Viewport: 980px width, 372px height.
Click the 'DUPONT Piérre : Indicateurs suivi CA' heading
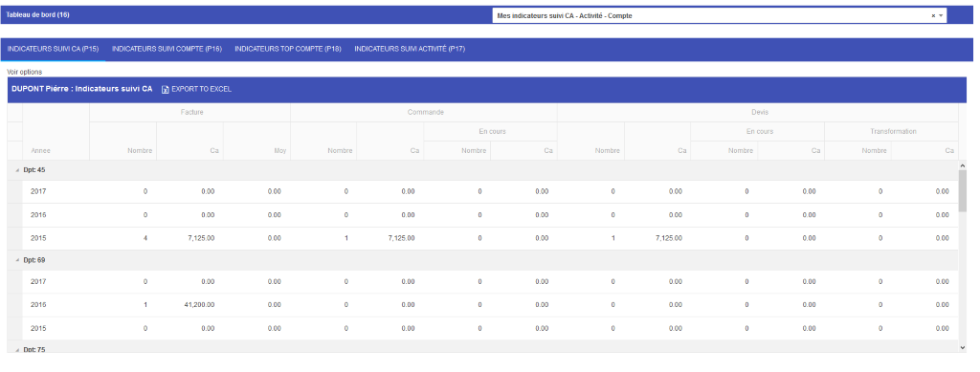(82, 89)
